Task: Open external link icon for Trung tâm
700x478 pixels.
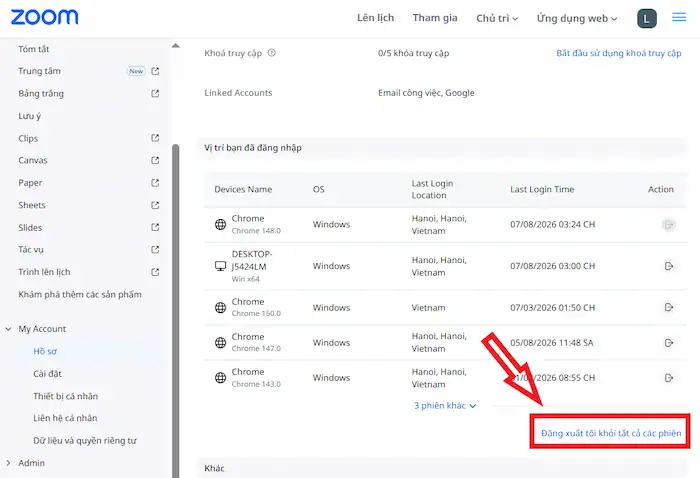Action: coord(155,71)
